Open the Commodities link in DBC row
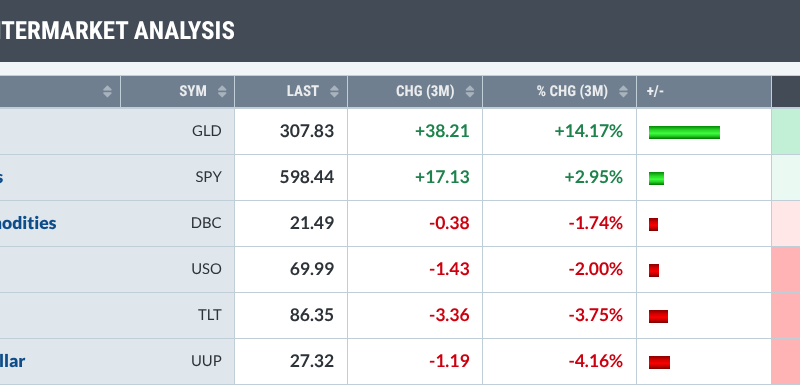 28,223
